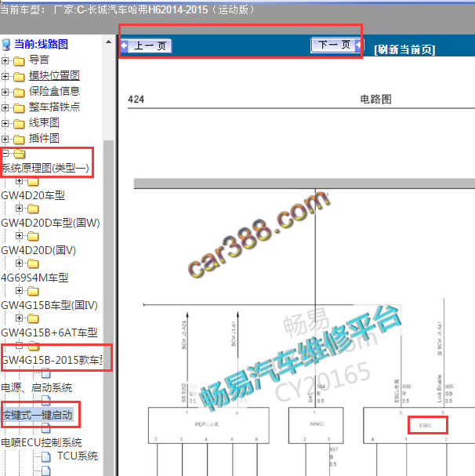The image size is (475, 476).
Task: Click the 刷新当前页 refresh link
Action: pyautogui.click(x=404, y=49)
